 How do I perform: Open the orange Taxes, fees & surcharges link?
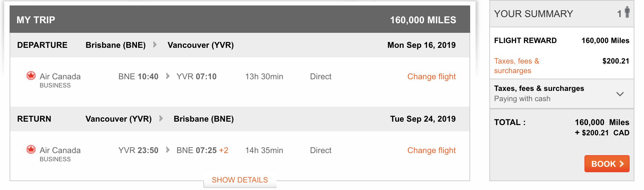pyautogui.click(x=517, y=66)
